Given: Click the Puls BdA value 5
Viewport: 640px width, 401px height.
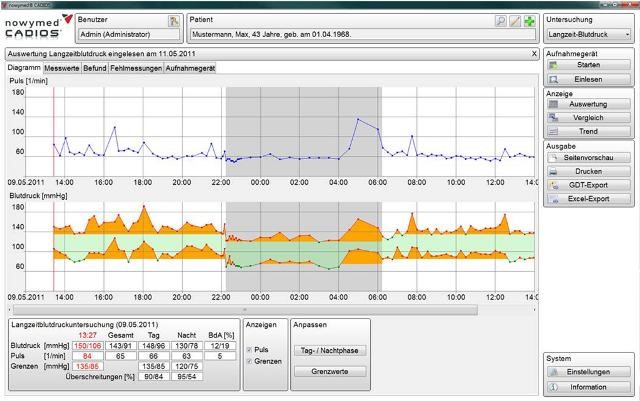Looking at the screenshot, I should 220,356.
